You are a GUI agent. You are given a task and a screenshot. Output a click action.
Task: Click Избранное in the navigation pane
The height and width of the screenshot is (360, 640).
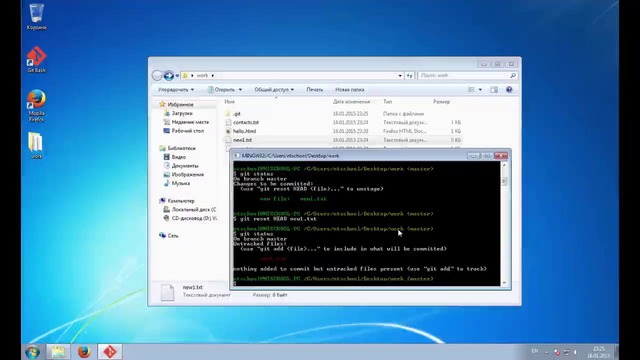point(180,104)
